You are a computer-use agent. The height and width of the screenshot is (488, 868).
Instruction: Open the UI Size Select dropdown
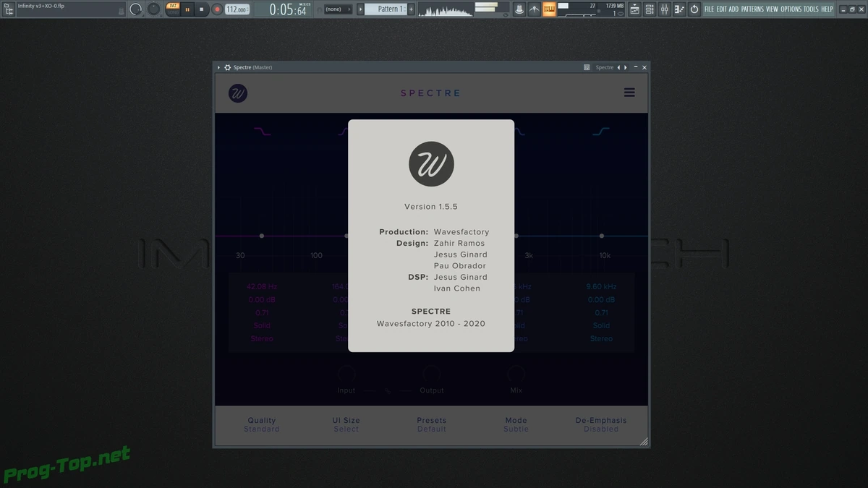(x=346, y=424)
